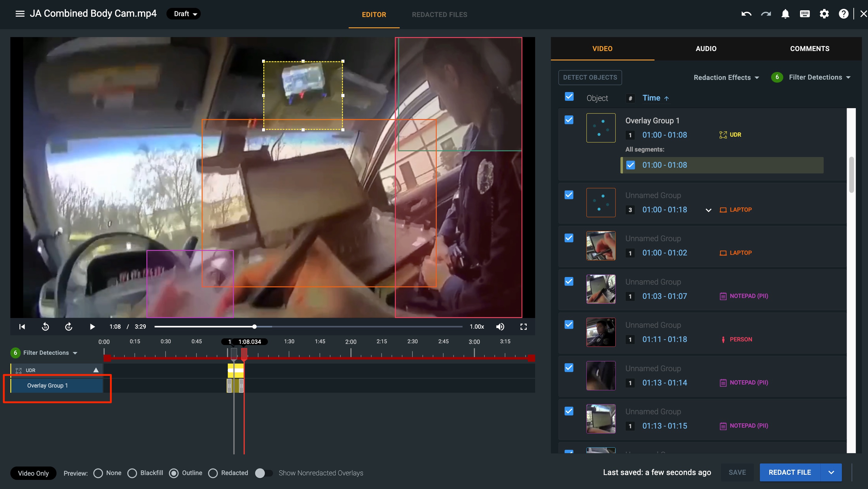Open the REDACTED FILES tab
Image resolution: width=868 pixels, height=489 pixels.
439,15
